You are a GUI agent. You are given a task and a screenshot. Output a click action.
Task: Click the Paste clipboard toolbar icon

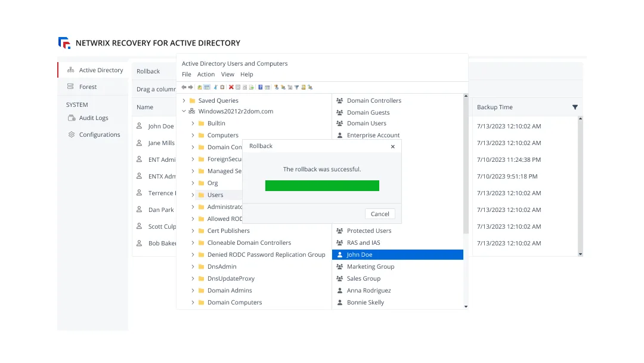222,87
